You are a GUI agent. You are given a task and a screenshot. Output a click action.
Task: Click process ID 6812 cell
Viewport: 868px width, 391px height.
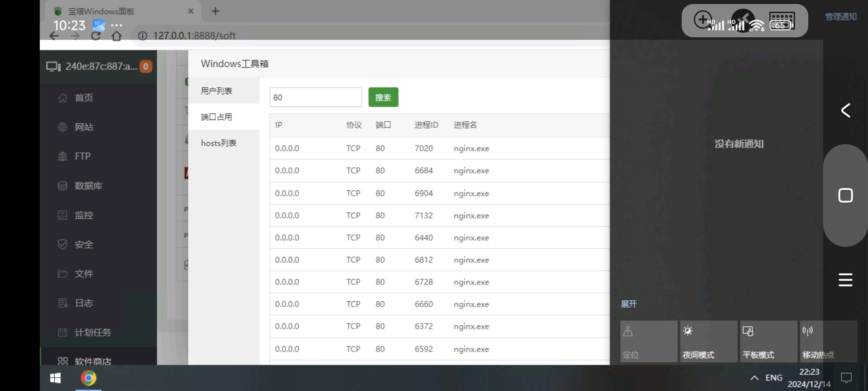(x=424, y=260)
